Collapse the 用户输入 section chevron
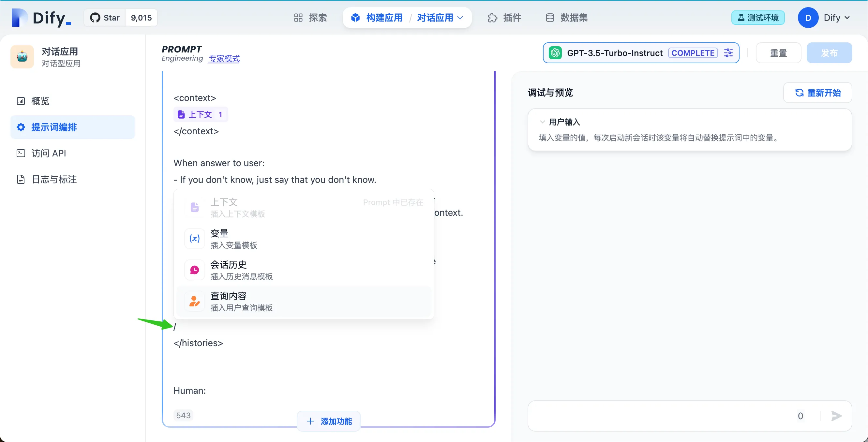The image size is (868, 442). 542,122
